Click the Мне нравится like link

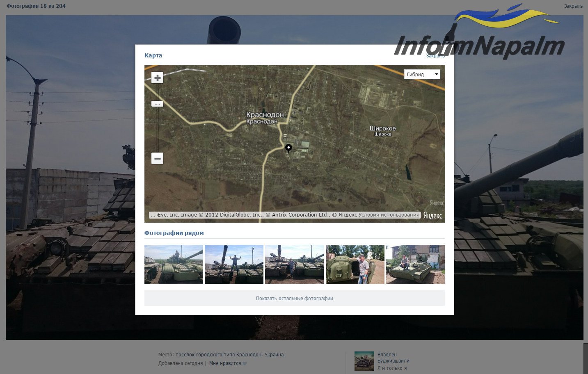[x=225, y=363]
